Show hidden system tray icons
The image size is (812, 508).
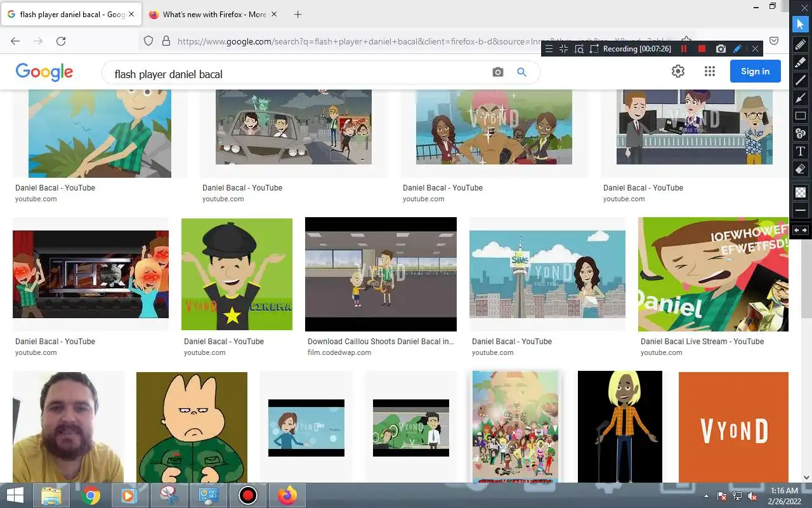pyautogui.click(x=707, y=496)
